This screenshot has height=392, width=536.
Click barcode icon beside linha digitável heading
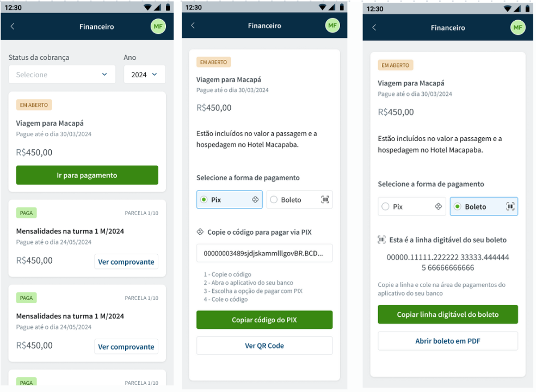click(381, 240)
